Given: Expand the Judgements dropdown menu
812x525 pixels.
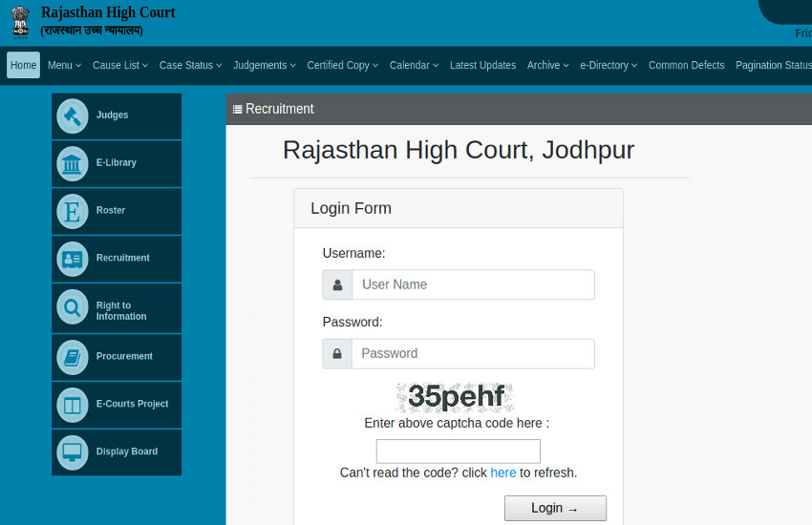Looking at the screenshot, I should pyautogui.click(x=265, y=66).
